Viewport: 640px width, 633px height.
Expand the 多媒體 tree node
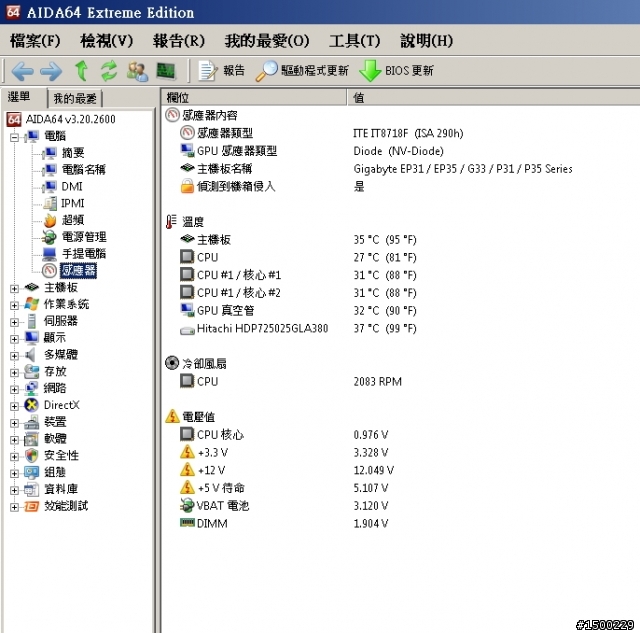14,355
